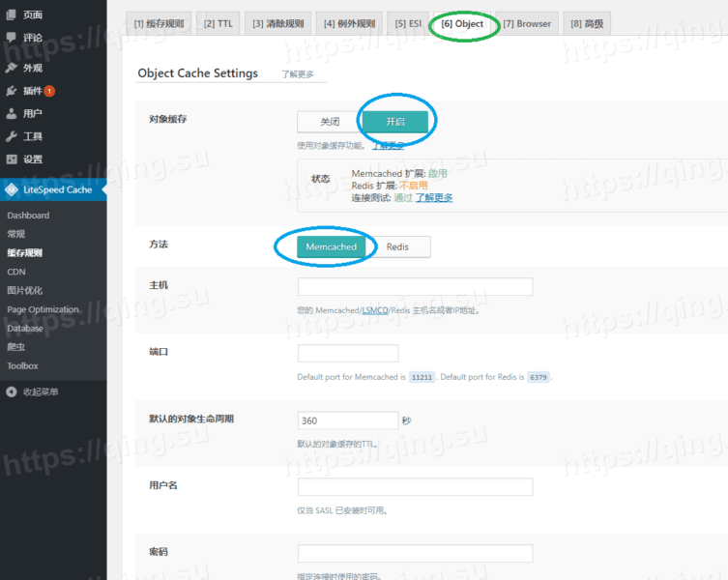
Task: Open 图片优化 in LiteSpeed submenu
Action: pyautogui.click(x=24, y=291)
